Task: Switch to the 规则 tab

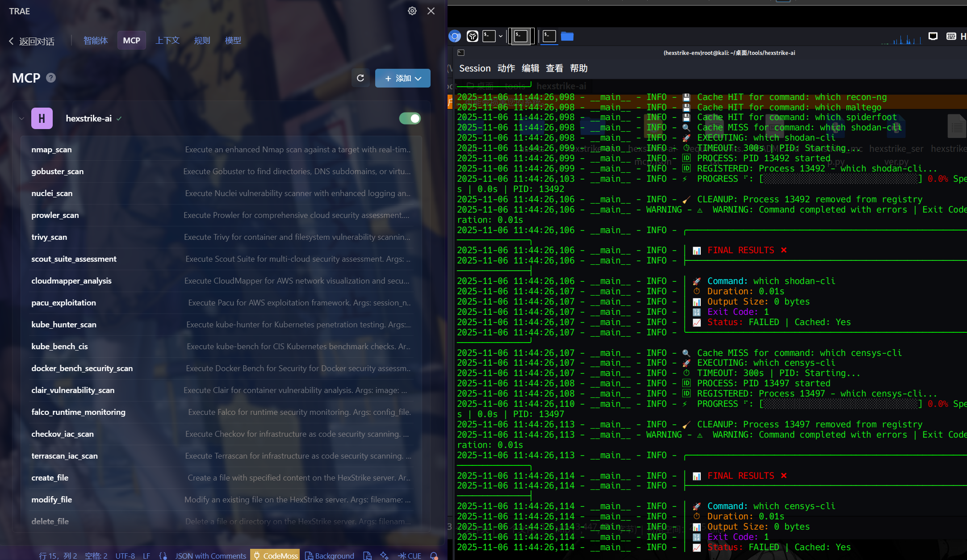Action: 202,41
